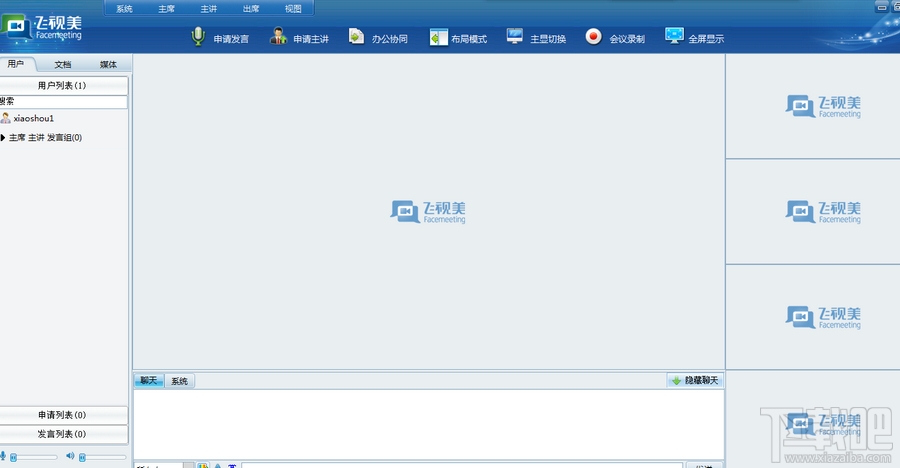Select the second side video pane
Viewport: 900px width, 468px height.
coord(813,212)
